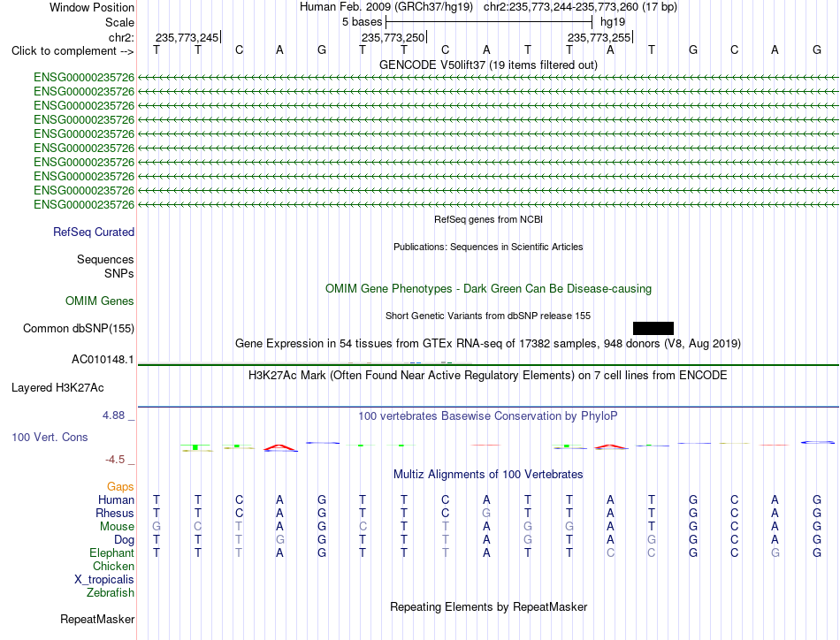The image size is (840, 640).
Task: Select the Human species label
Action: 116,499
